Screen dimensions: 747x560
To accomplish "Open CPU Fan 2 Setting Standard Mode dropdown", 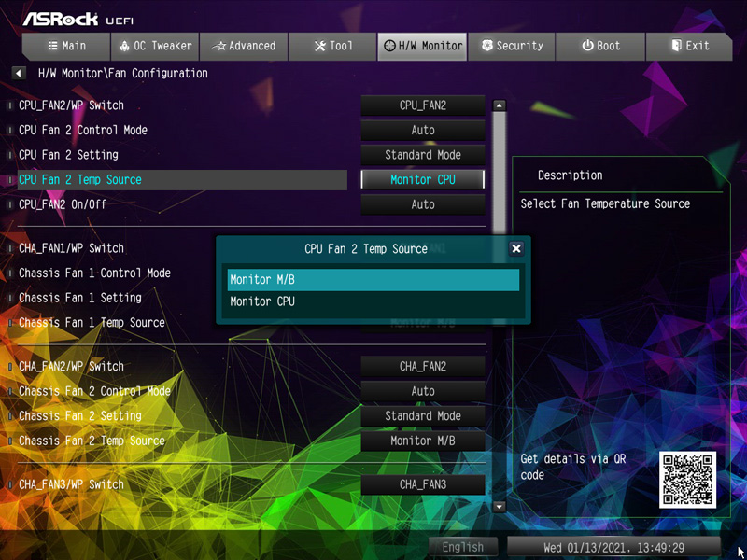I will 423,155.
